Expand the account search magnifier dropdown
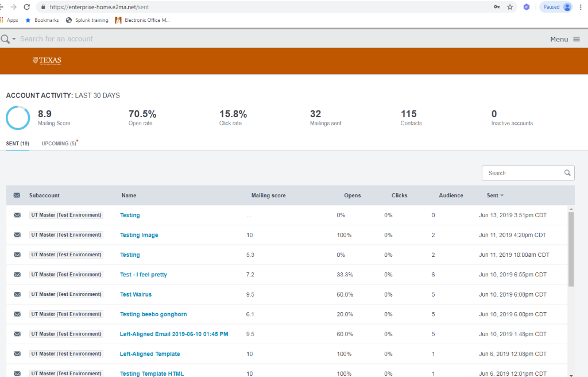 pos(8,39)
